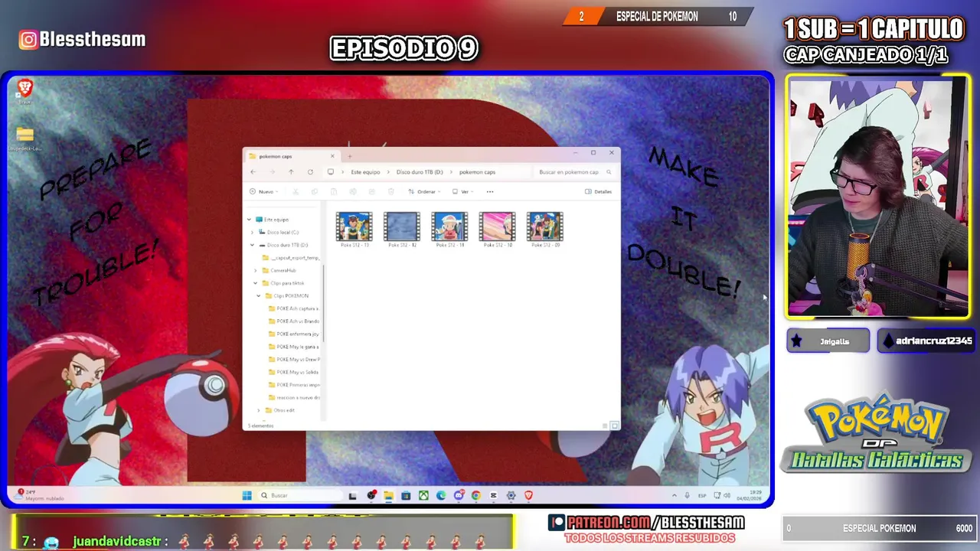The width and height of the screenshot is (980, 551).
Task: Show hidden system tray icons
Action: pyautogui.click(x=674, y=495)
